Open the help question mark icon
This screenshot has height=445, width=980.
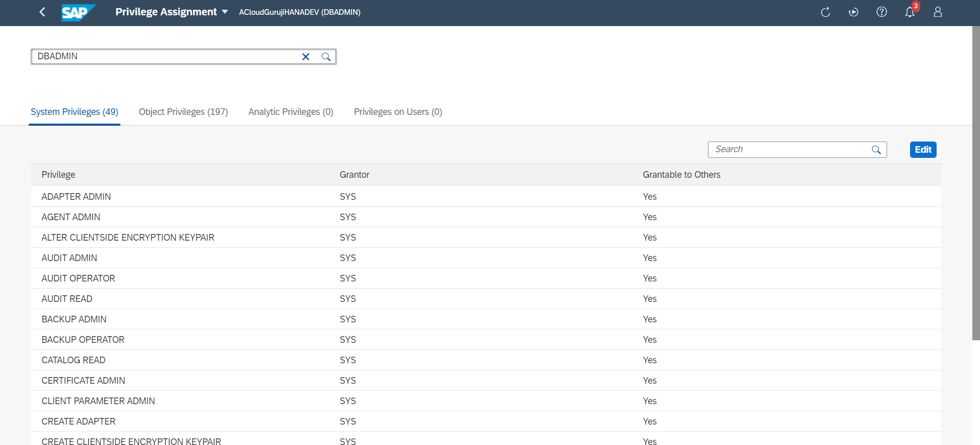881,12
